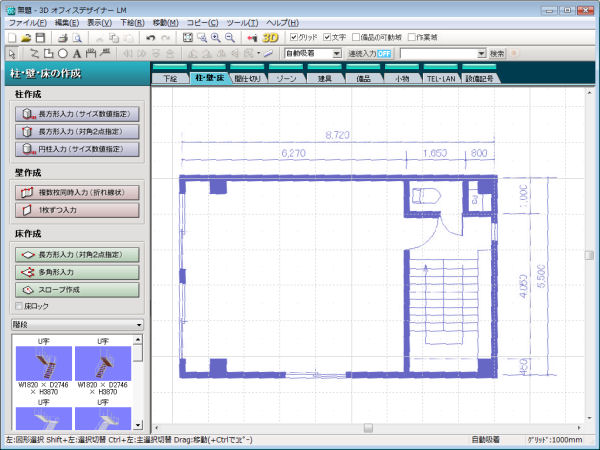Select the arrow pointer tool
This screenshot has width=600, height=450.
(10, 52)
